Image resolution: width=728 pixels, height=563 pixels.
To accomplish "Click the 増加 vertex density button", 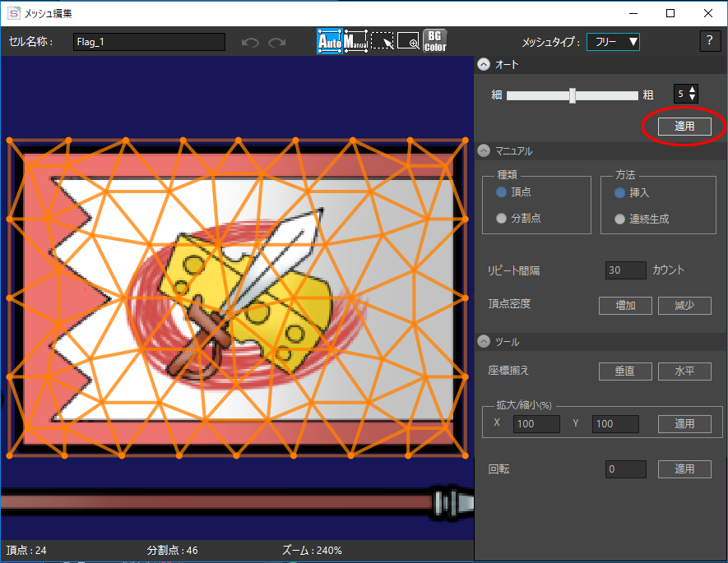I will (x=625, y=306).
